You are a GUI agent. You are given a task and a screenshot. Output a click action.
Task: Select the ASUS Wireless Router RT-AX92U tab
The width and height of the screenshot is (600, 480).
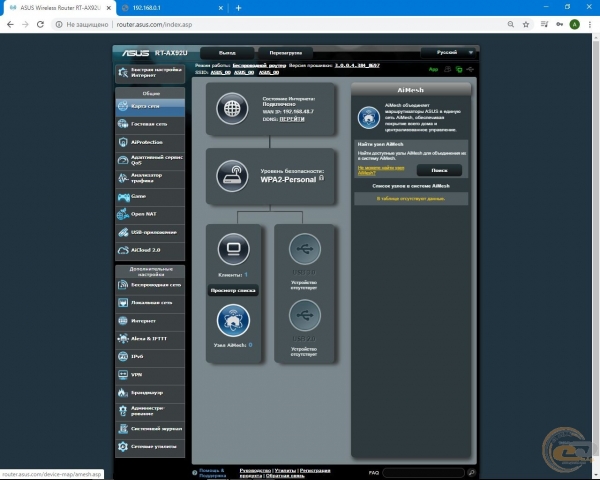click(59, 8)
